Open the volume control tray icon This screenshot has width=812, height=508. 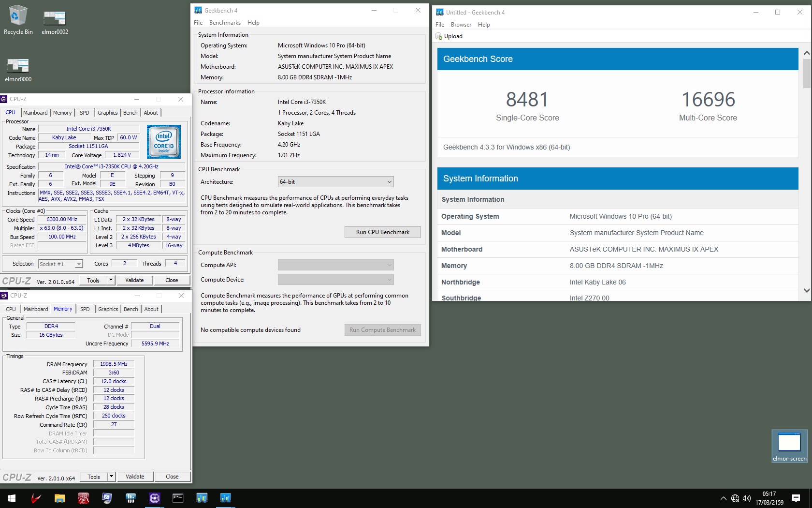point(747,498)
